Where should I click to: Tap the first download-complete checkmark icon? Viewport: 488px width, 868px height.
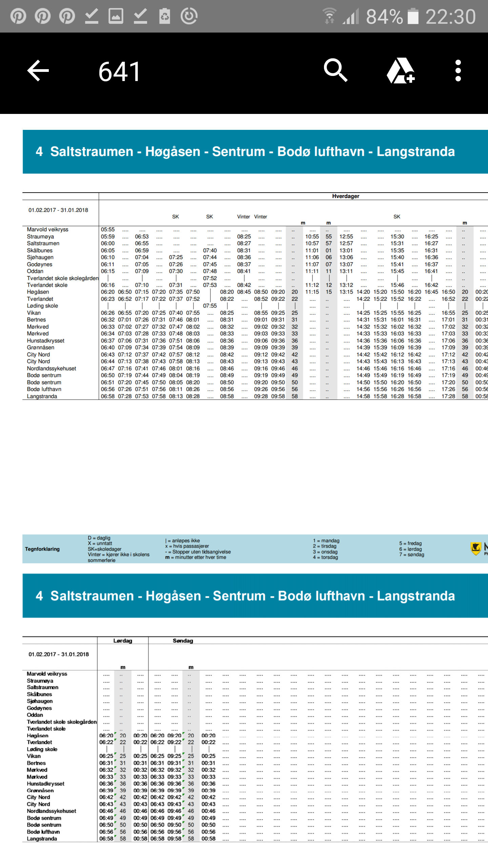91,16
